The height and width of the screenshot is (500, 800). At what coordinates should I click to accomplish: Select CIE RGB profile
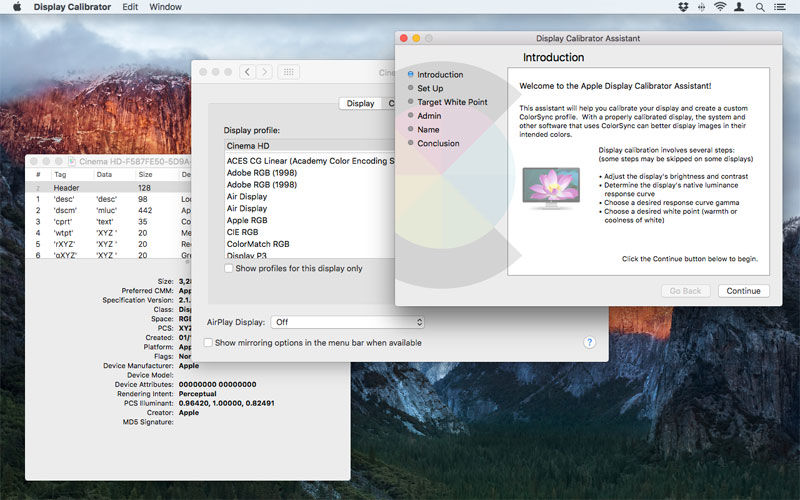click(x=310, y=232)
